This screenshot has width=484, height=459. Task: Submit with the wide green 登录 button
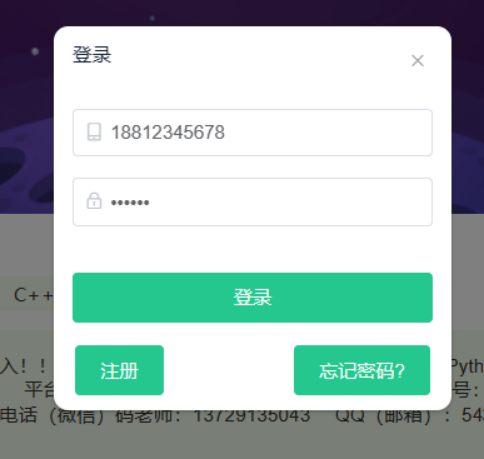[253, 298]
